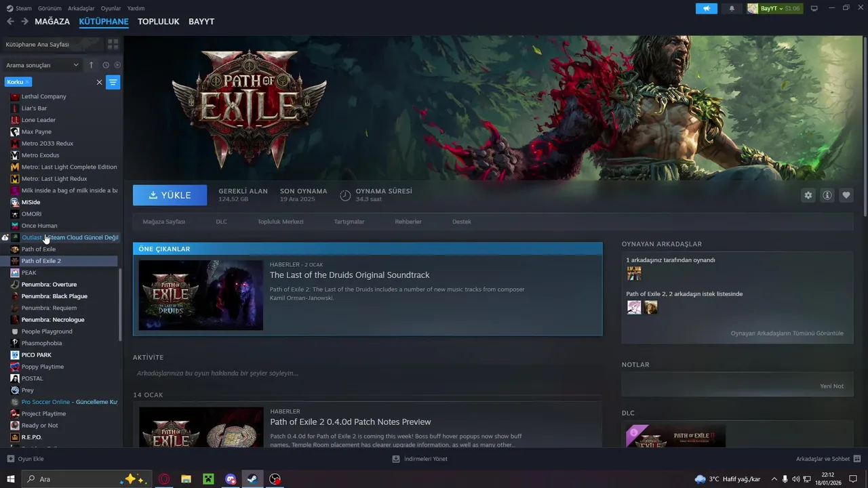The width and height of the screenshot is (868, 488).
Task: Switch library to grid view icon
Action: click(x=113, y=44)
